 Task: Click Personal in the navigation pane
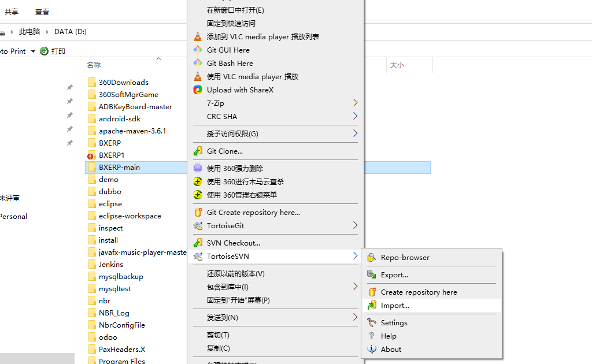point(13,217)
